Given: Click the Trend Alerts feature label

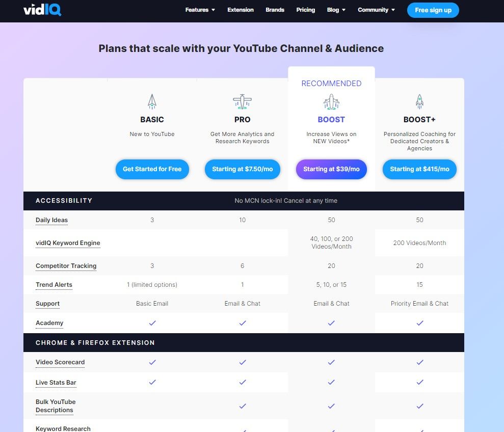Looking at the screenshot, I should tap(54, 285).
